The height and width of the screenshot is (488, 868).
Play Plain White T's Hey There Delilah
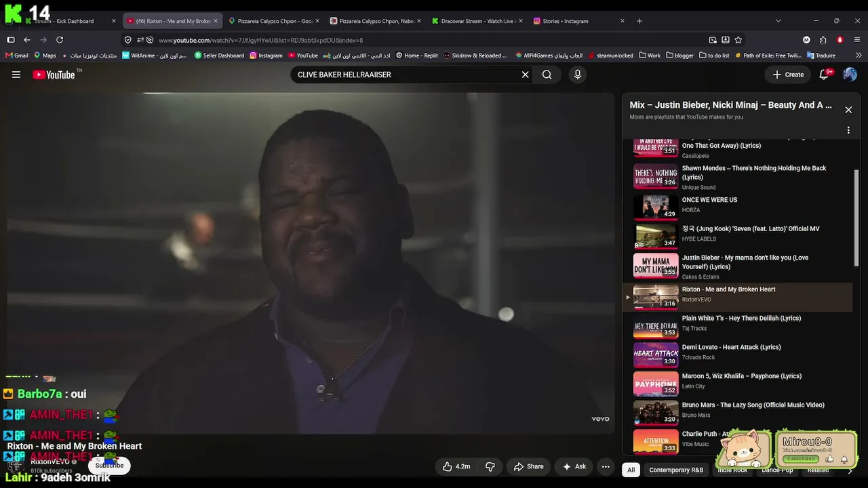click(737, 326)
